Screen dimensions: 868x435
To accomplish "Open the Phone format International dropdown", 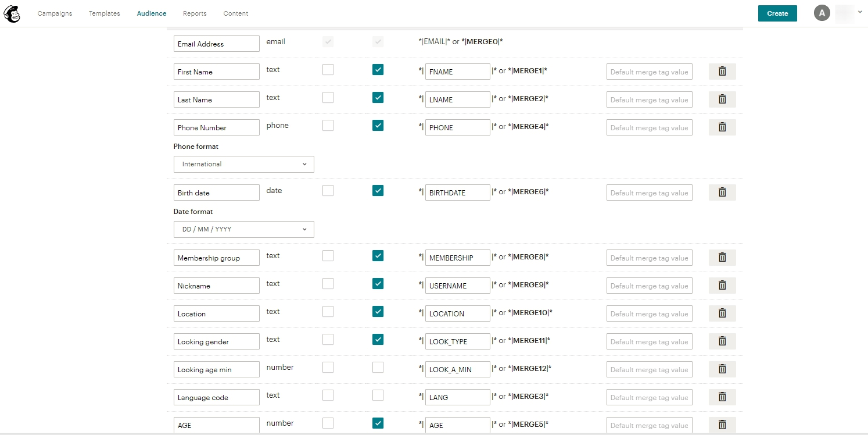I will coord(244,164).
